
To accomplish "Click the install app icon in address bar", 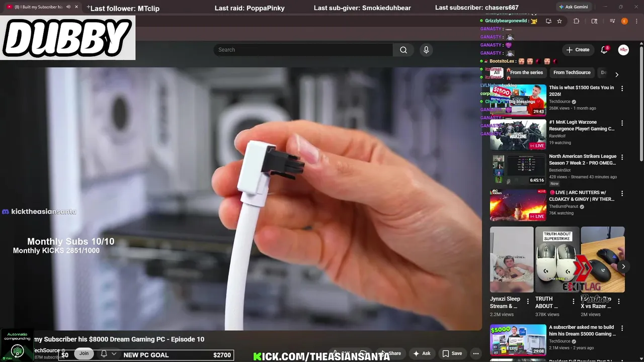I will (548, 21).
